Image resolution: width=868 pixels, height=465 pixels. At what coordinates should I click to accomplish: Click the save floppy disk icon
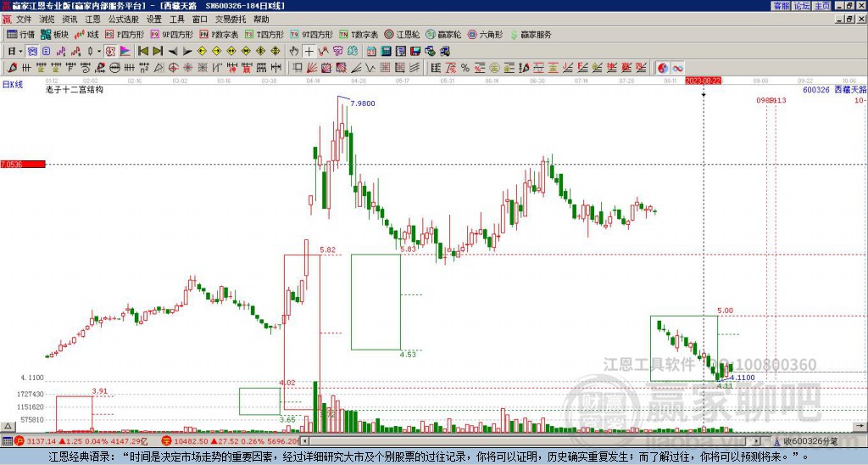click(415, 52)
